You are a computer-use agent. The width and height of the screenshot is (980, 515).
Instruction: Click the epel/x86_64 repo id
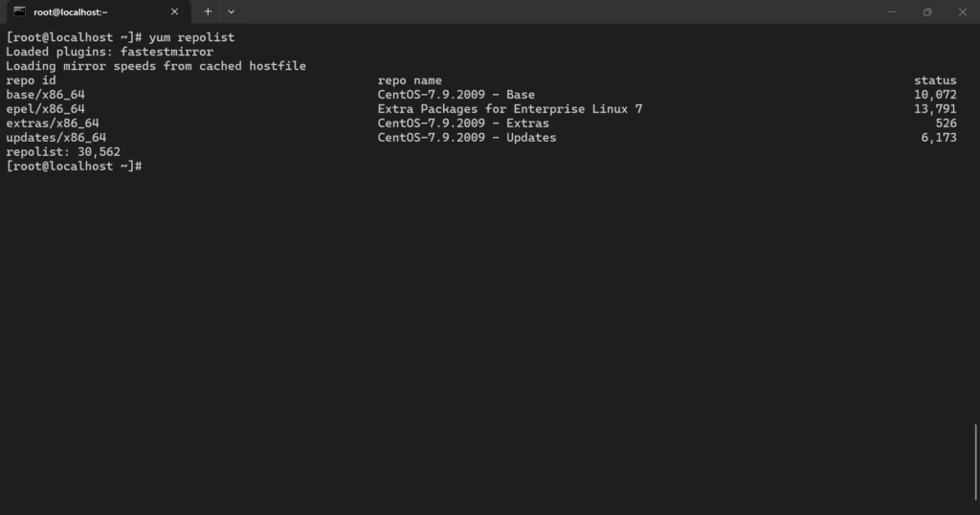tap(45, 109)
